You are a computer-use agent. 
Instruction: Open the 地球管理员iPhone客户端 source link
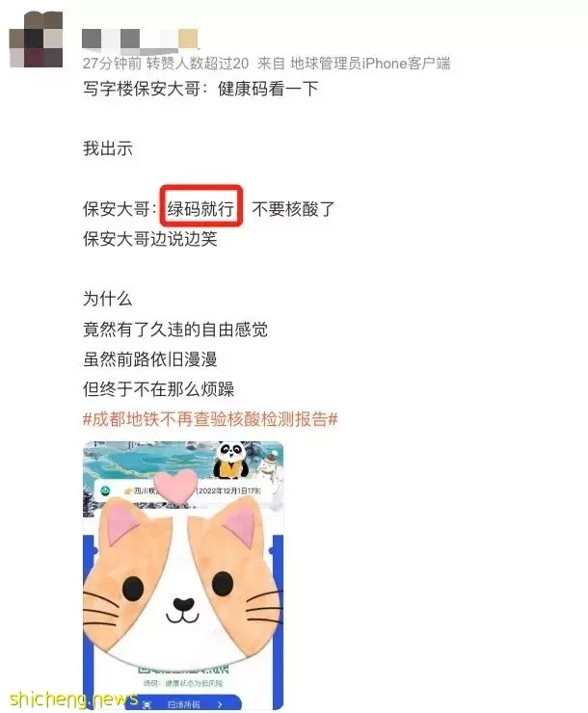[370, 64]
